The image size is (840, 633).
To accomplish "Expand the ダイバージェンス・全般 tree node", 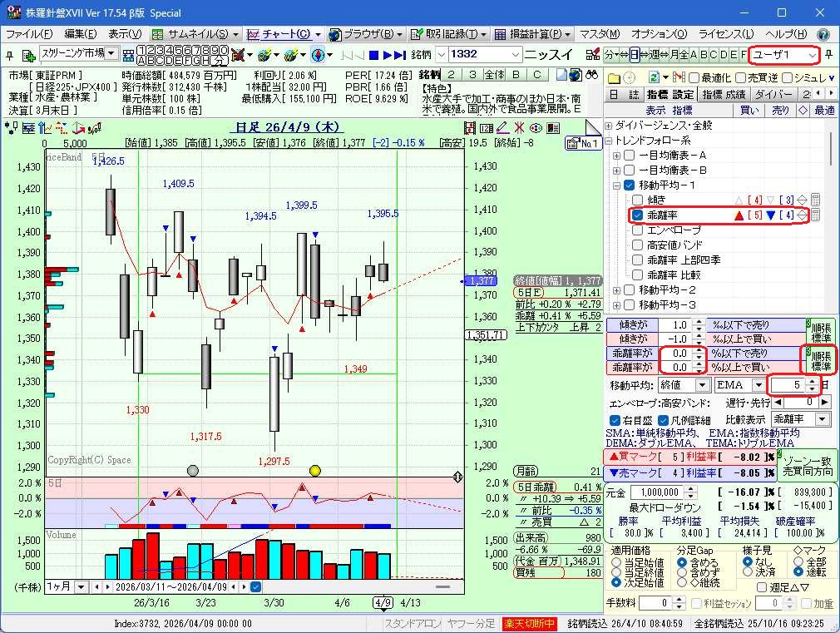I will pos(609,125).
